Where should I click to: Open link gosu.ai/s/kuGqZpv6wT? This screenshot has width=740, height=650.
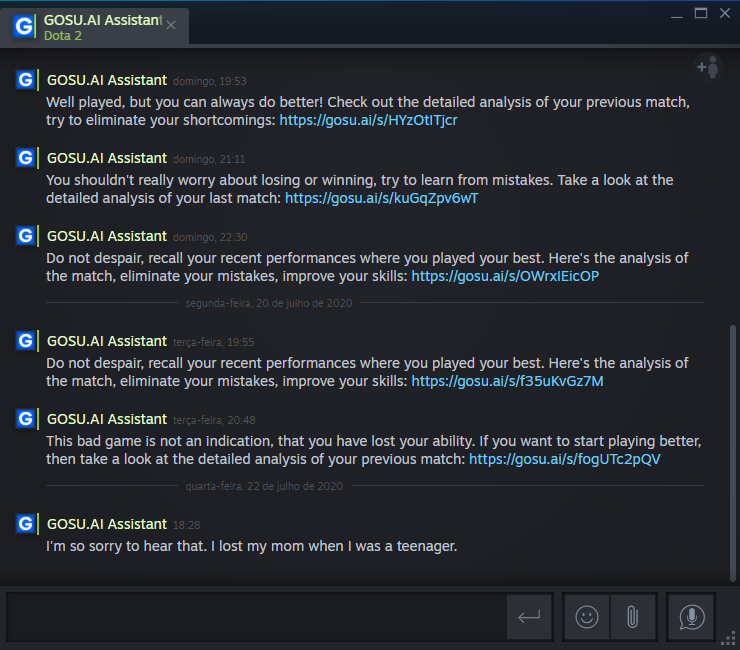(381, 198)
